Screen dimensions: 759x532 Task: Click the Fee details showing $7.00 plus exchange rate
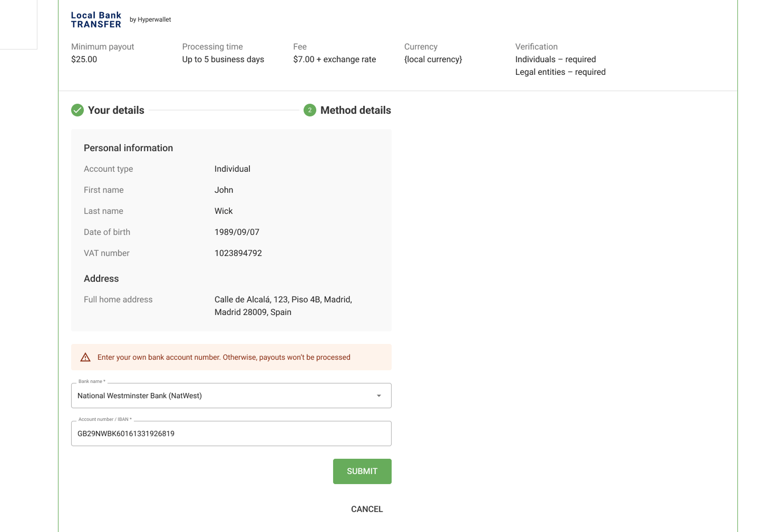click(x=334, y=59)
